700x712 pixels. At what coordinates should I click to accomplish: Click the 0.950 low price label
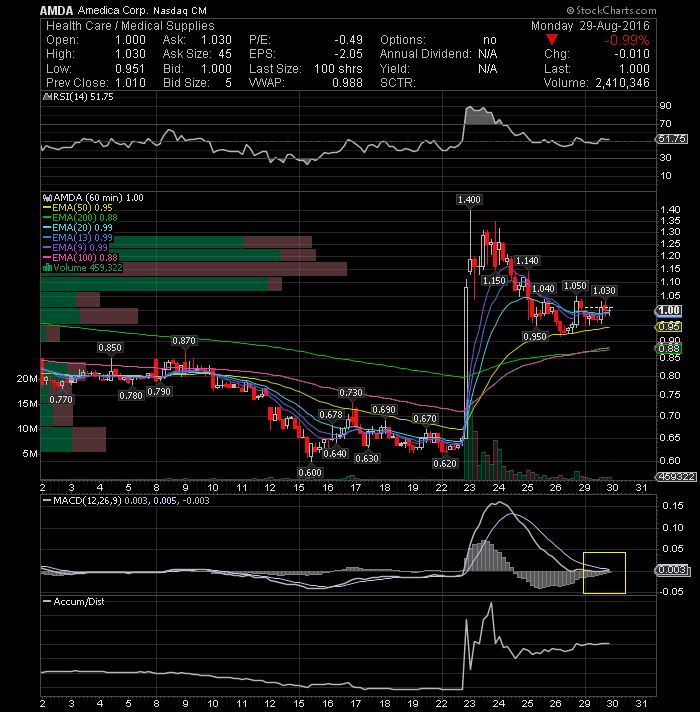(x=535, y=336)
